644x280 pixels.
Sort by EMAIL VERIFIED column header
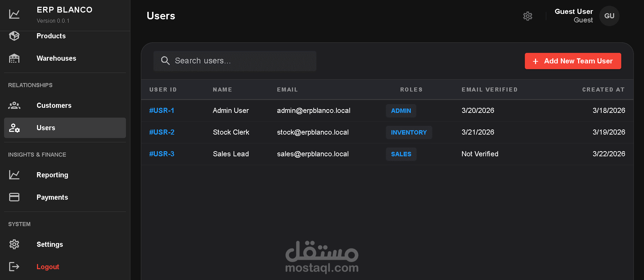point(490,89)
